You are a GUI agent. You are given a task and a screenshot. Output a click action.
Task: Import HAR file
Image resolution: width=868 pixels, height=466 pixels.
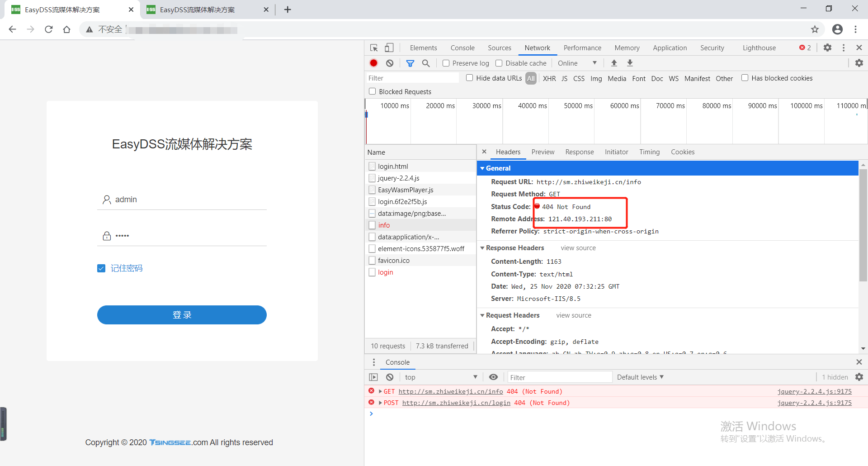614,63
